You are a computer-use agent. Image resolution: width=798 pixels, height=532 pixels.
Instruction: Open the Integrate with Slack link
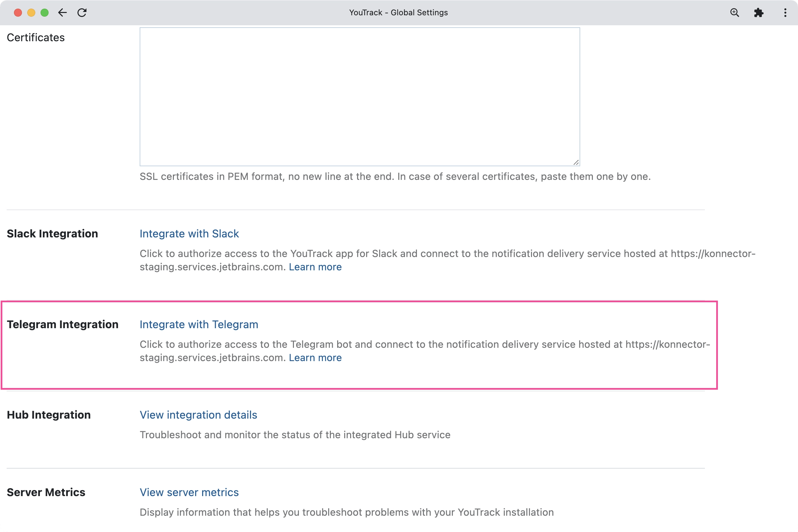point(189,234)
